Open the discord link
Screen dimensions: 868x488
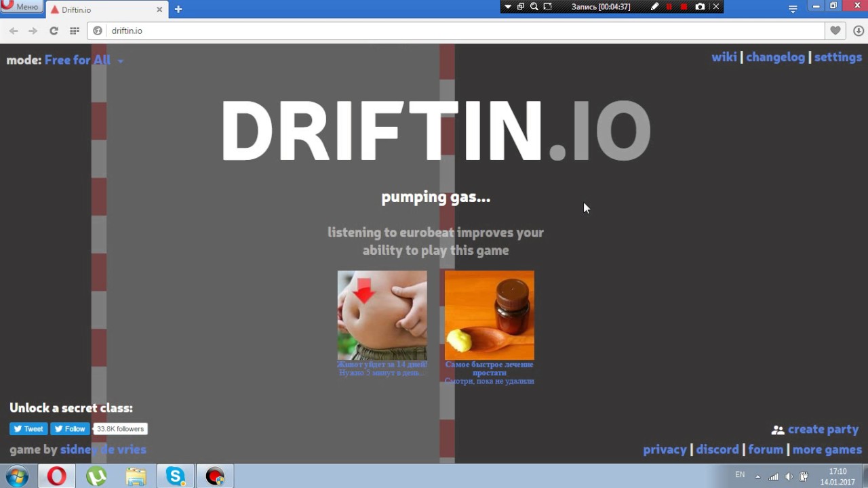717,449
